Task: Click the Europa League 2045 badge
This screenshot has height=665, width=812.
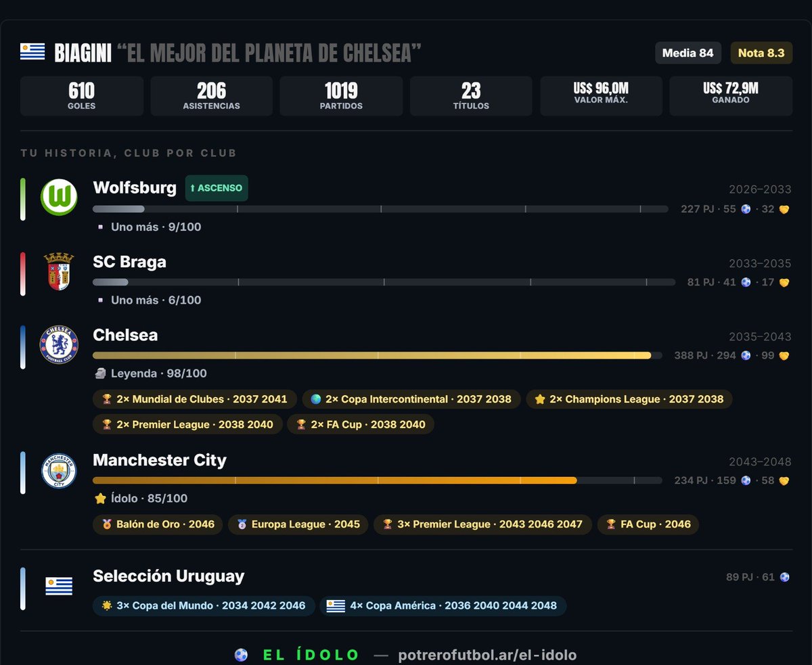Action: point(298,524)
